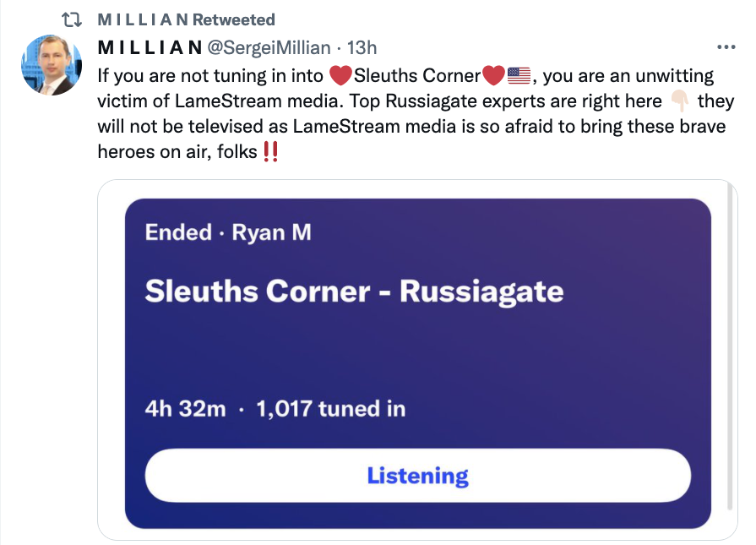Open the 13h timestamp link
Screen dimensions: 756x545
click(x=362, y=48)
